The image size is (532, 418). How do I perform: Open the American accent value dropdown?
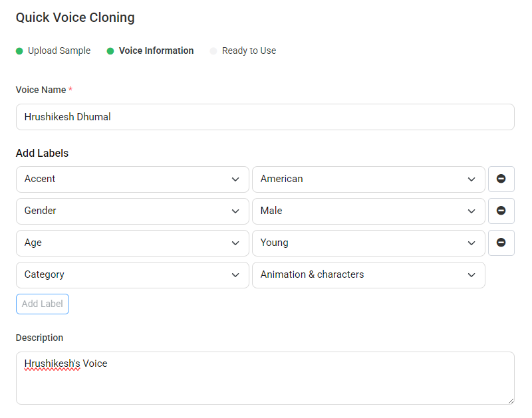click(368, 179)
